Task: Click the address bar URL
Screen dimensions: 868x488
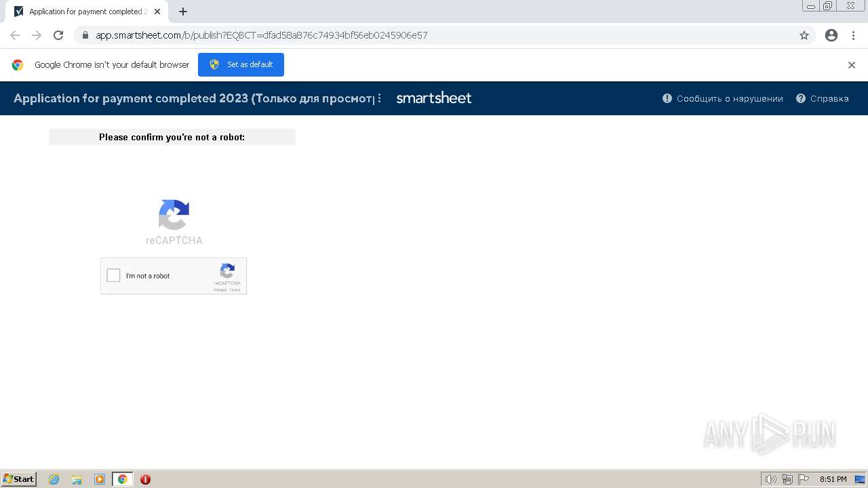Action: tap(262, 35)
